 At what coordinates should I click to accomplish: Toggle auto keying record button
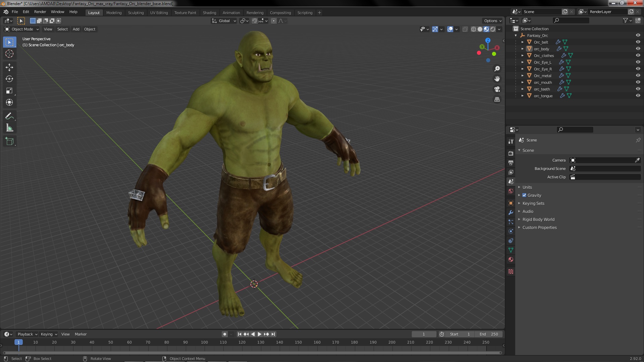(x=225, y=334)
